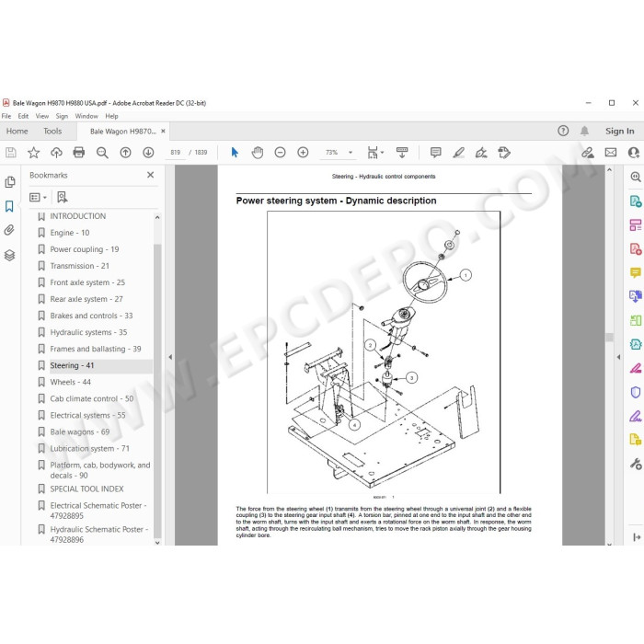Image resolution: width=644 pixels, height=644 pixels.
Task: Open the Transmission - 21 bookmark
Action: click(80, 266)
